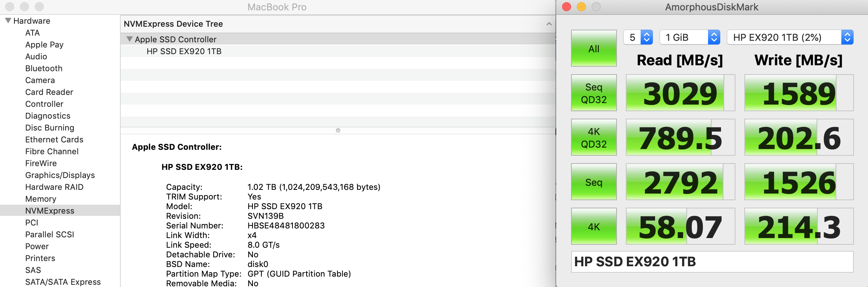This screenshot has height=287, width=868.
Task: Click the 4K read result 58.07
Action: 680,226
